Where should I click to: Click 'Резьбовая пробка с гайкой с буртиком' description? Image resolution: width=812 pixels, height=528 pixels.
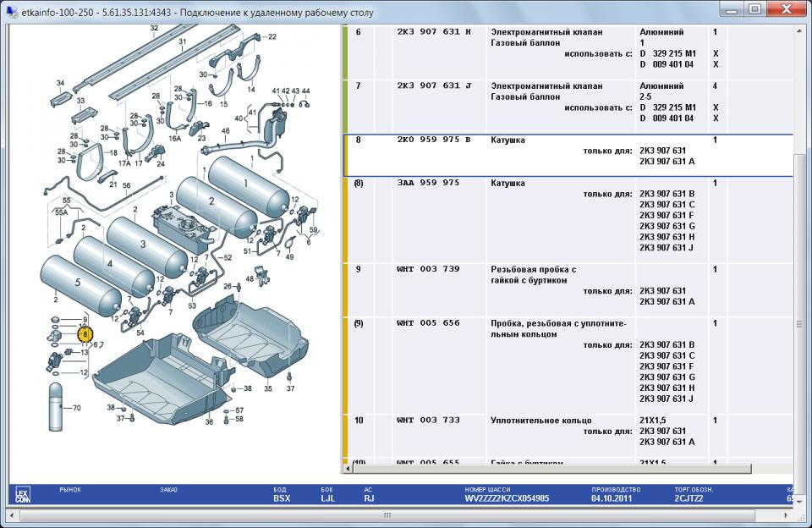click(x=534, y=275)
